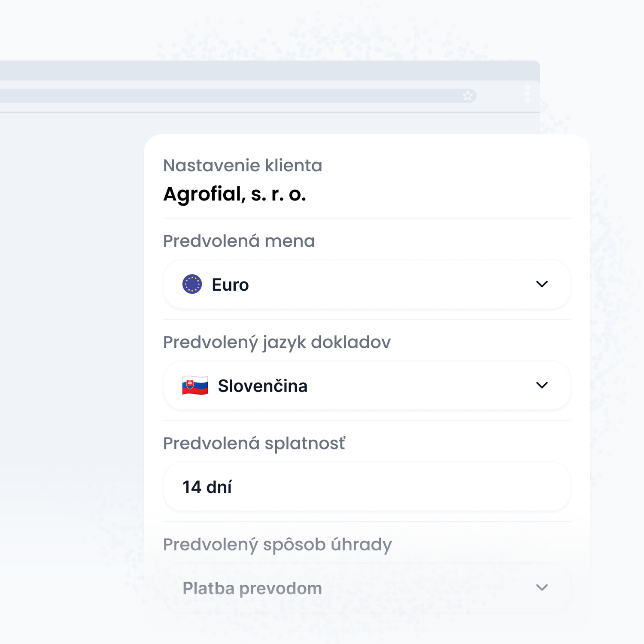
Task: Click the Platba prevodom payment option
Action: (252, 588)
